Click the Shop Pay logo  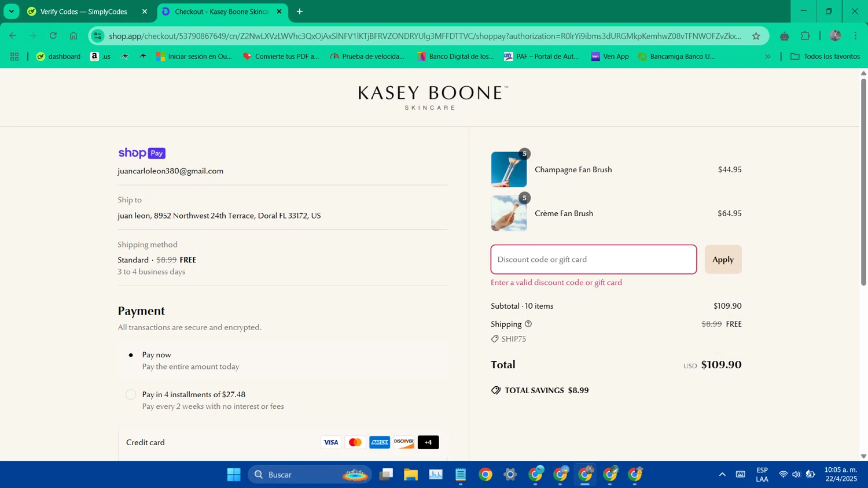point(142,153)
